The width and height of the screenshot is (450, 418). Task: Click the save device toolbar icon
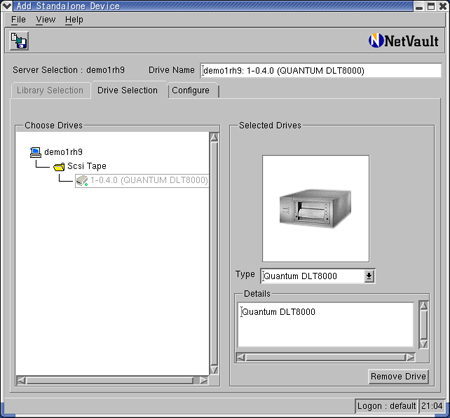pyautogui.click(x=19, y=41)
